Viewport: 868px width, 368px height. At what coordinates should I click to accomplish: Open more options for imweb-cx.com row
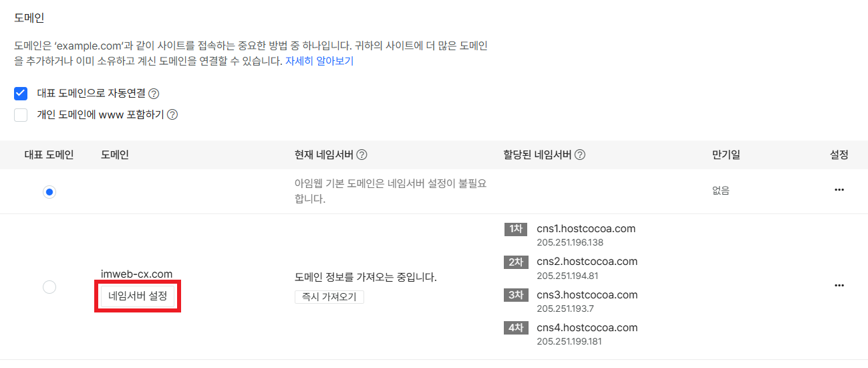click(839, 285)
